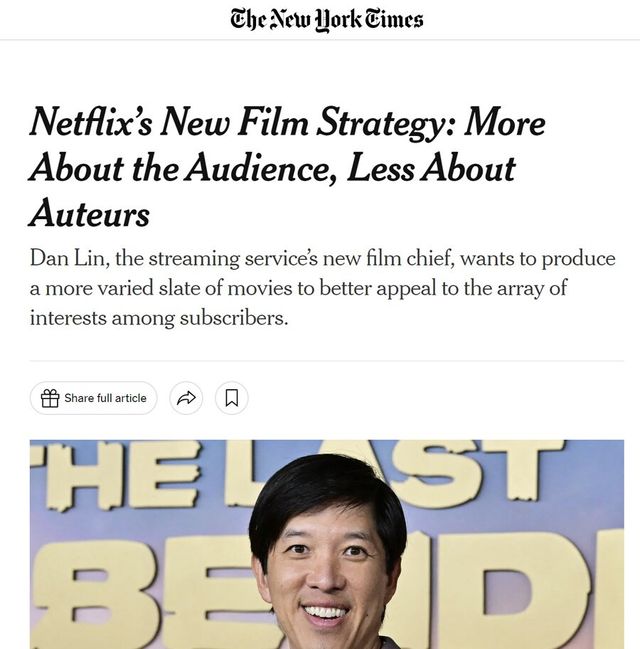Click the word 'subscribers' in the summary
The image size is (640, 649).
tap(233, 318)
